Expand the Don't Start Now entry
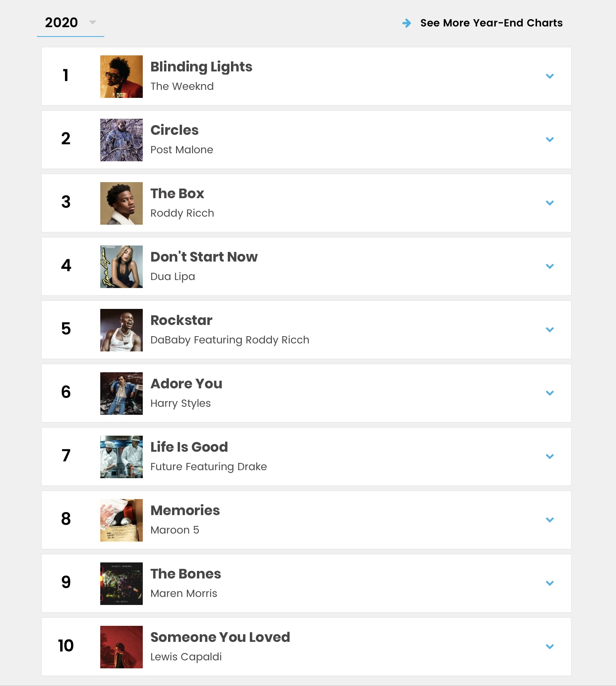This screenshot has height=686, width=616. [549, 266]
